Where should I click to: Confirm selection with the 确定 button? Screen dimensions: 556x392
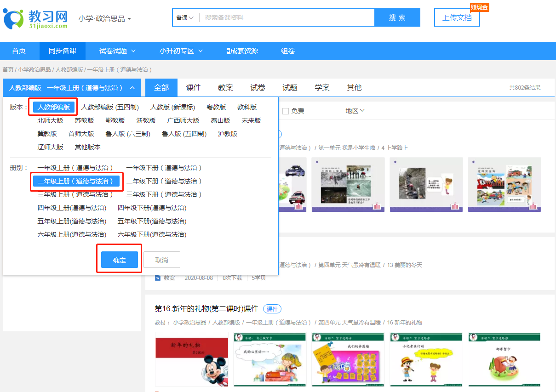coord(120,260)
